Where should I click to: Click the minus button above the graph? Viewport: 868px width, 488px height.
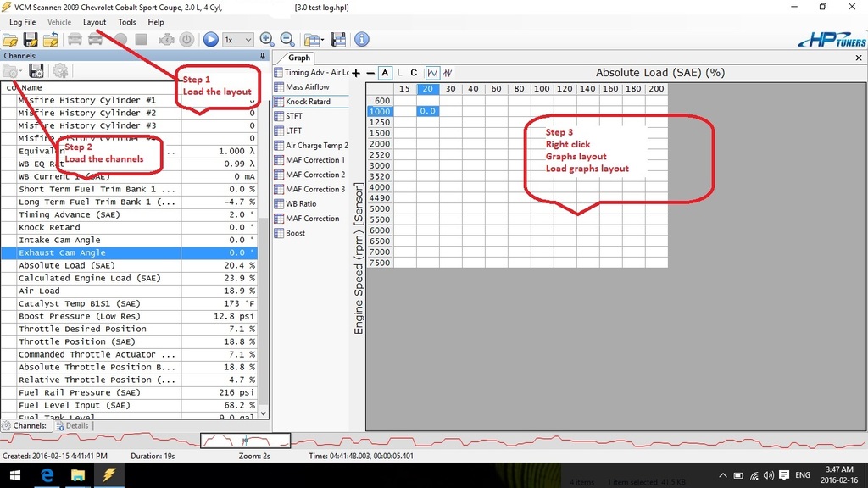point(370,73)
